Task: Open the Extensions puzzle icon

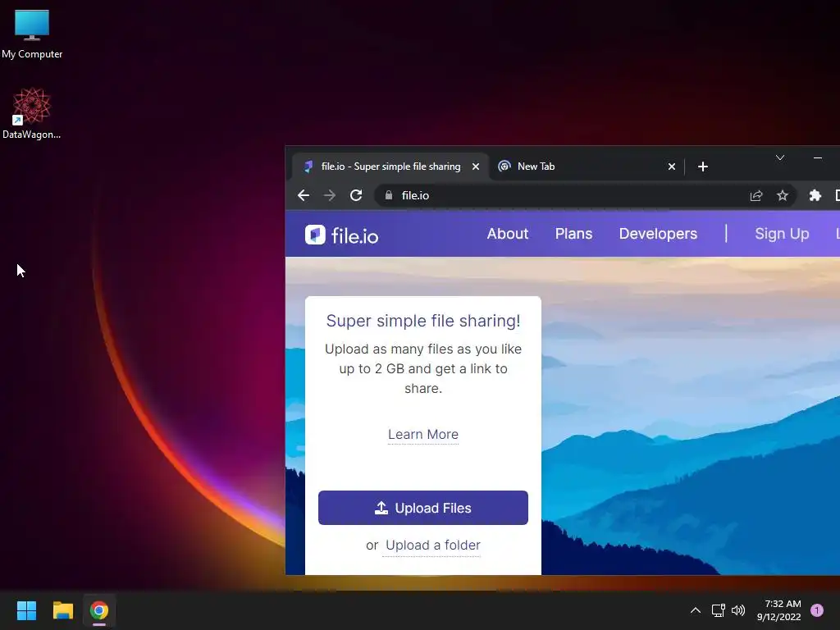Action: tap(815, 195)
